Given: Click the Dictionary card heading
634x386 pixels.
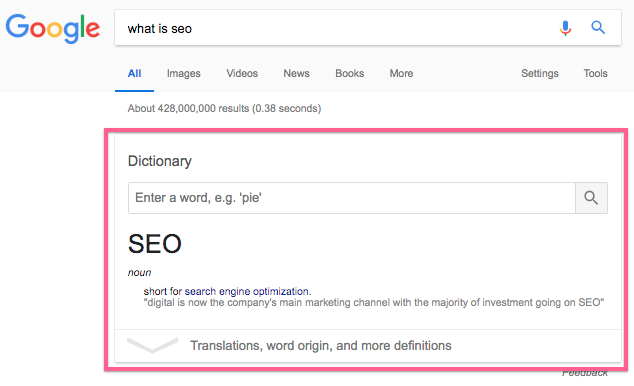Looking at the screenshot, I should point(160,161).
